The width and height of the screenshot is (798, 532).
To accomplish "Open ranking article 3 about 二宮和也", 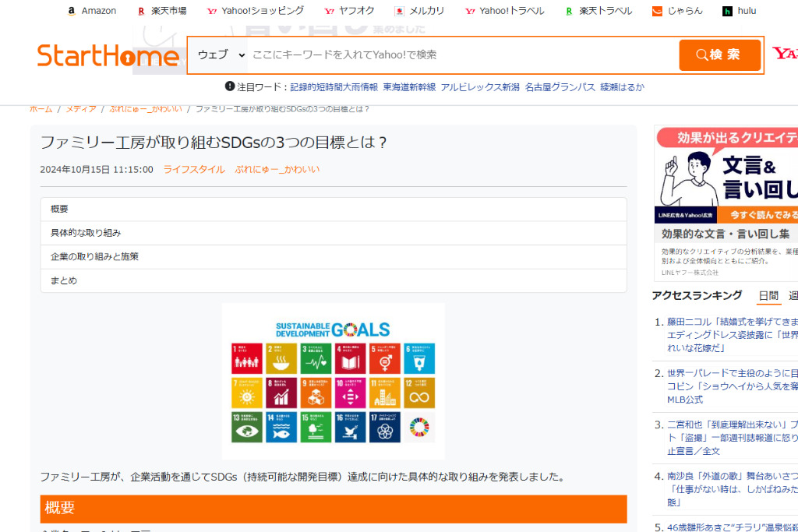I will click(x=733, y=438).
